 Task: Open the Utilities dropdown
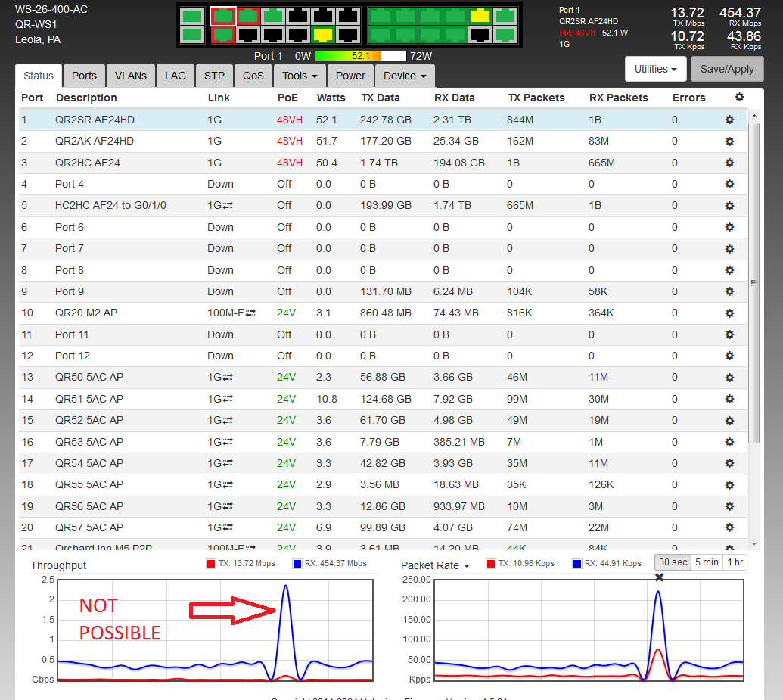(x=655, y=69)
